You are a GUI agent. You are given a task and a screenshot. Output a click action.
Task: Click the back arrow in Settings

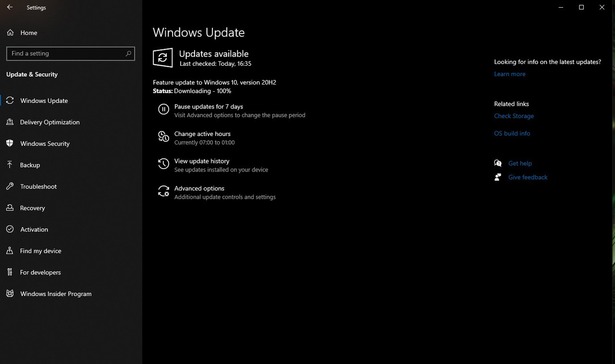10,7
